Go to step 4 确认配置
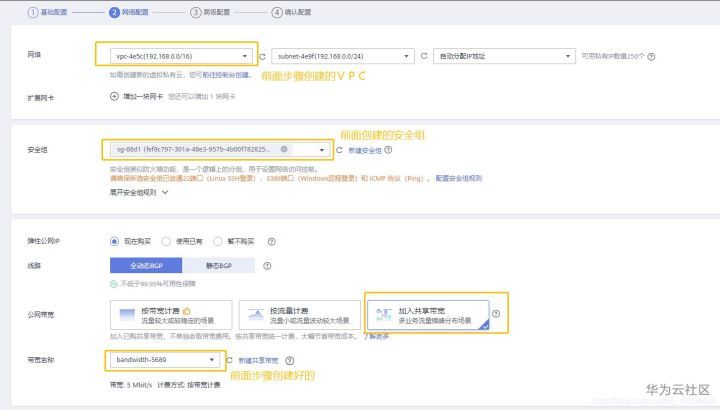 point(291,12)
